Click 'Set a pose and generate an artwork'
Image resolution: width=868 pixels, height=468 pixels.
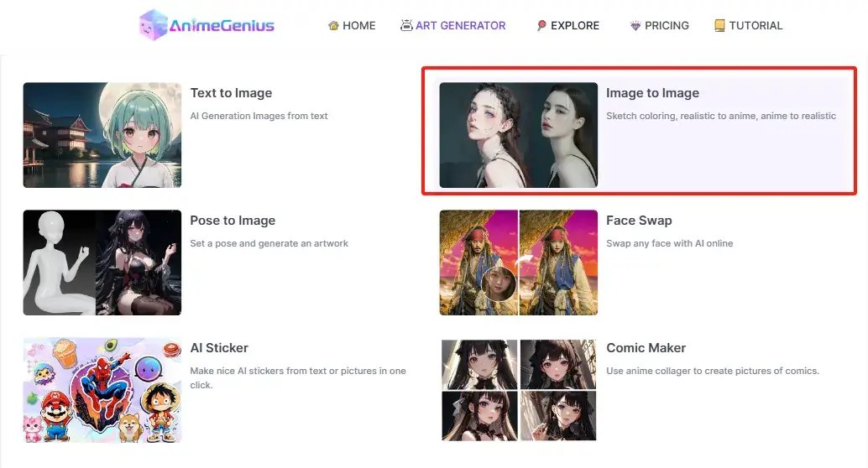pyautogui.click(x=269, y=243)
